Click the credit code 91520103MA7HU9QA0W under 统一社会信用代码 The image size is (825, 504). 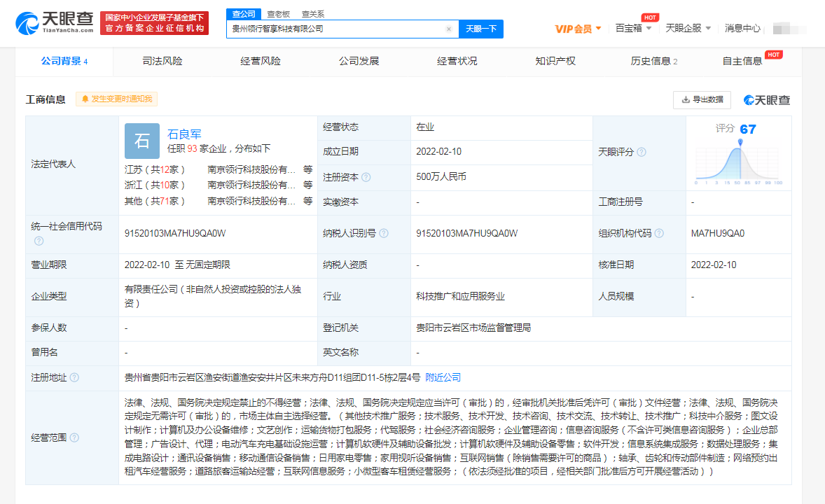175,233
